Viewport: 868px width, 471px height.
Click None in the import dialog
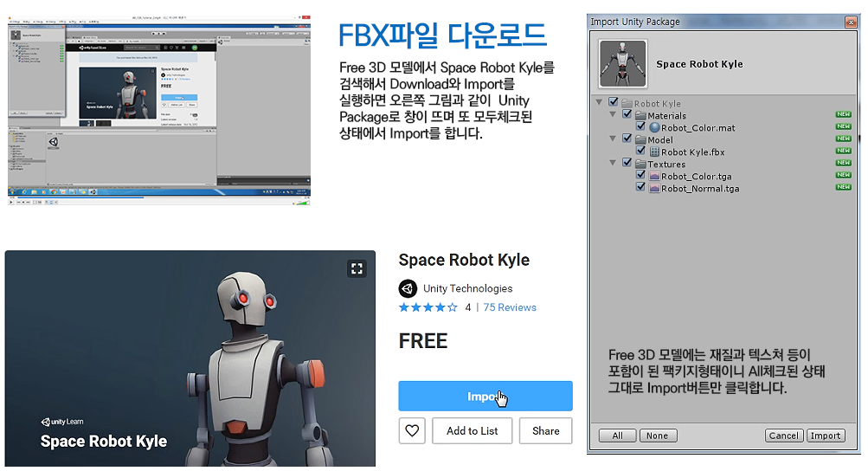pos(658,436)
